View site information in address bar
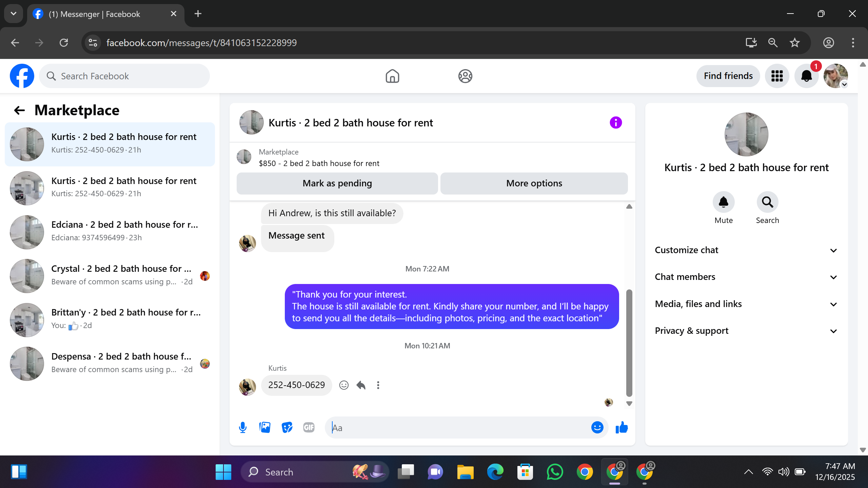 pos(93,43)
